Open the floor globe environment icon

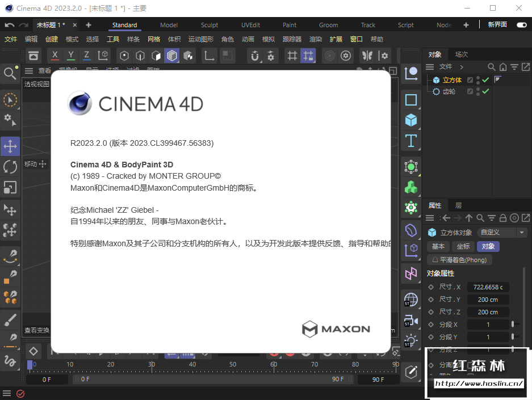tap(411, 300)
